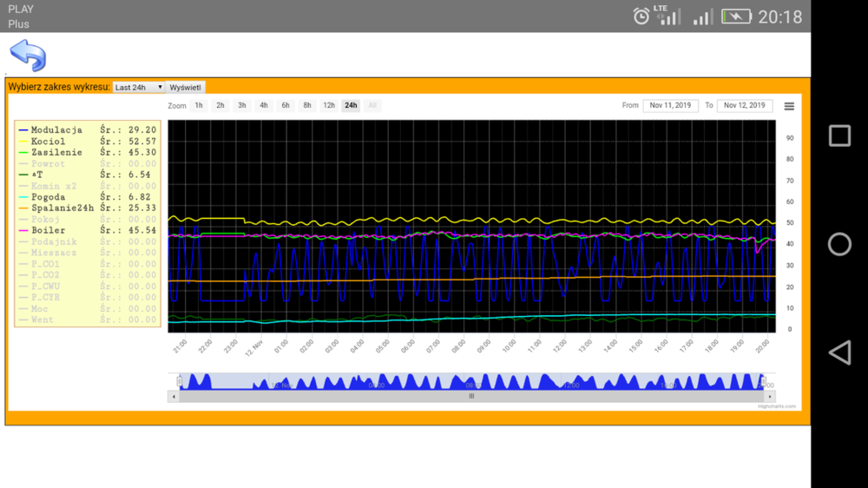
Task: Open the Last 24h range dropdown
Action: (139, 88)
